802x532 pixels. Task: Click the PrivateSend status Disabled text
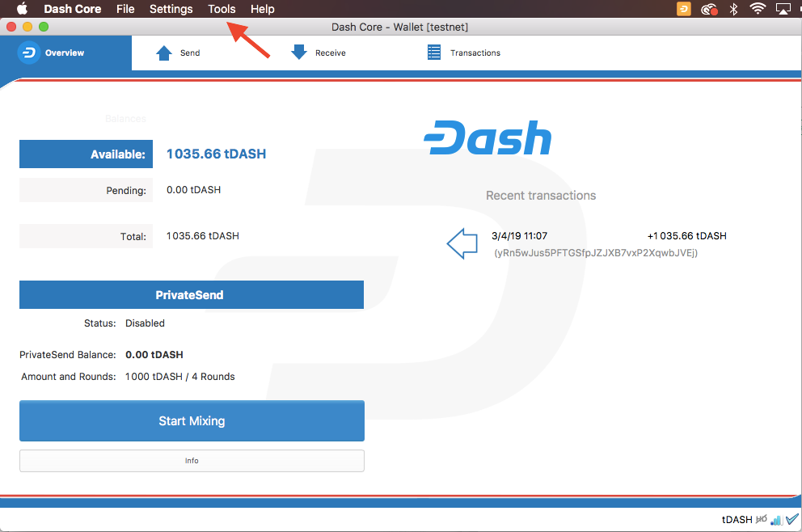pos(146,323)
